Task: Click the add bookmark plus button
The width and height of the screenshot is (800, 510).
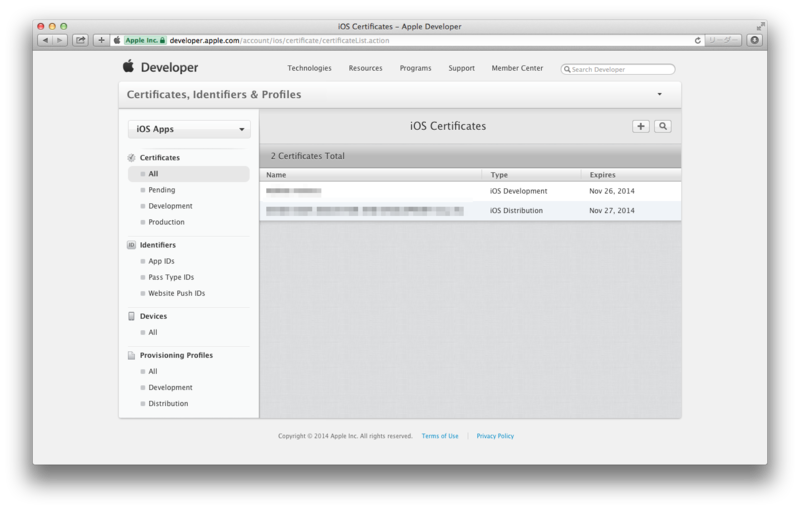Action: [x=101, y=40]
